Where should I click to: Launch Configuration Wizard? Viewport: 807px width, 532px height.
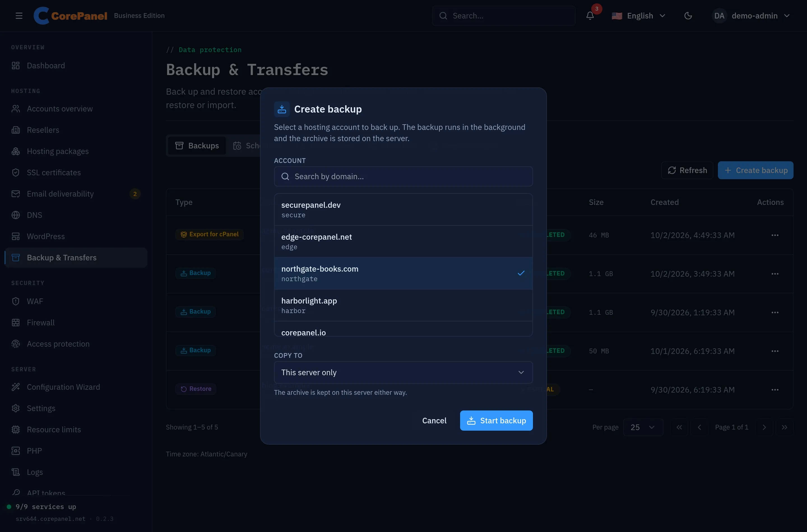pyautogui.click(x=76, y=387)
